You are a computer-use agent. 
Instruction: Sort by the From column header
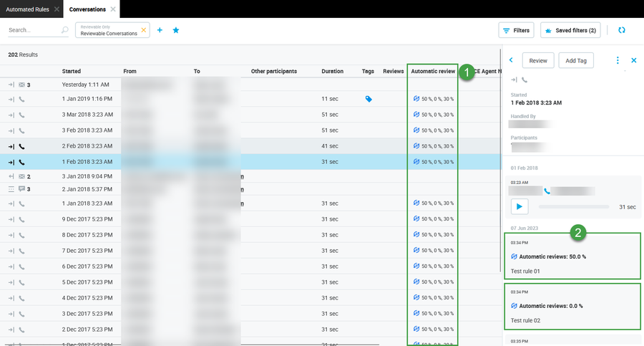click(x=130, y=71)
